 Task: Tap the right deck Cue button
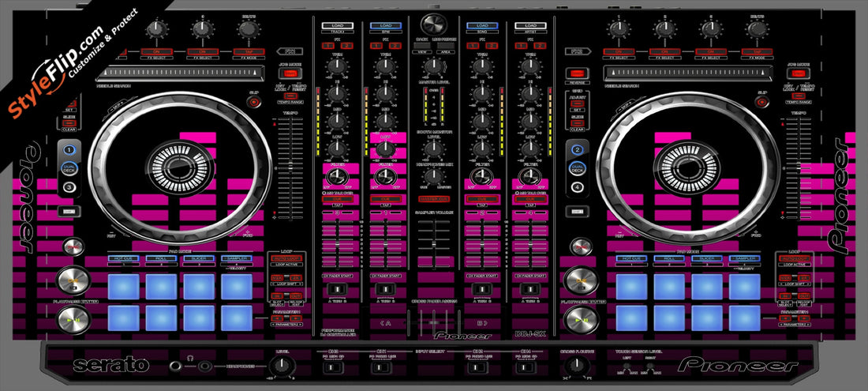(580, 280)
